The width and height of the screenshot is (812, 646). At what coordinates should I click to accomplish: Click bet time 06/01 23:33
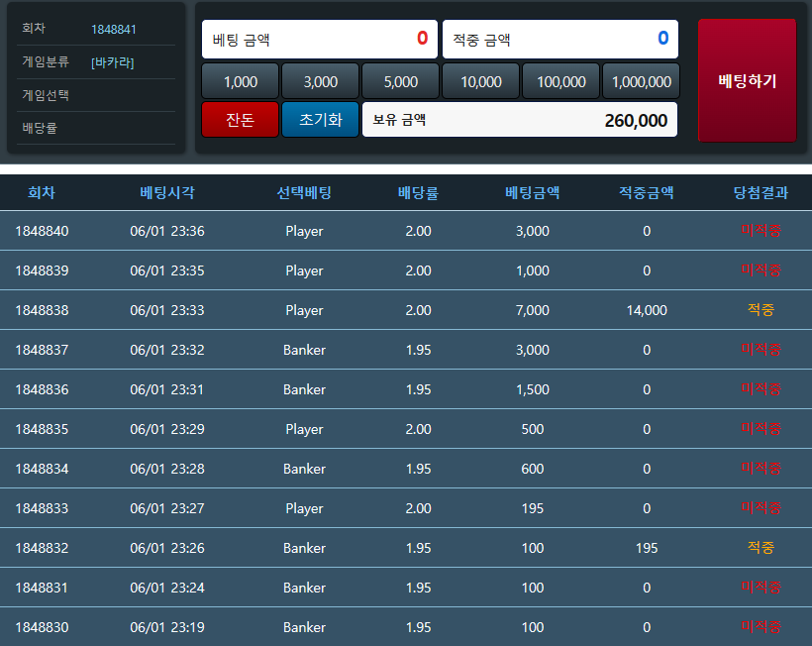coord(167,310)
